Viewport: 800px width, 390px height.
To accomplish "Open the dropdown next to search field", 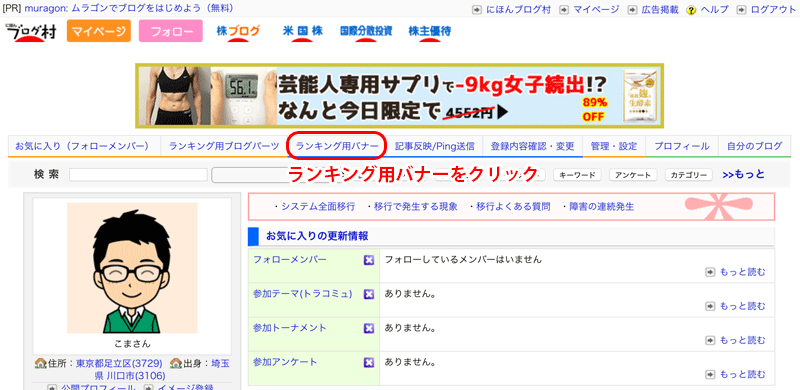I will pos(250,175).
